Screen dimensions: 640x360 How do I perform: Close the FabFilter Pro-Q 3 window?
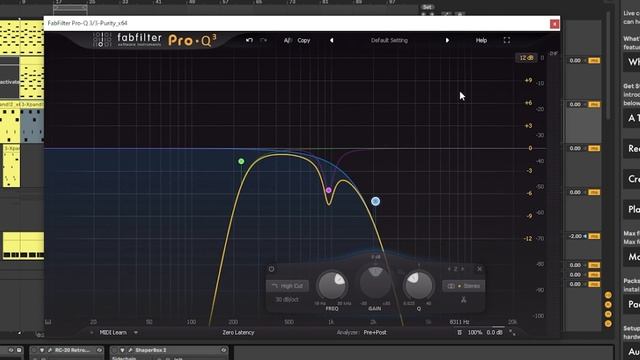tap(554, 24)
